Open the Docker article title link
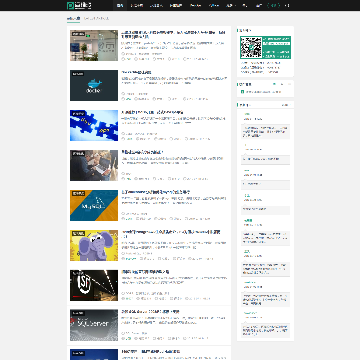 point(137,72)
